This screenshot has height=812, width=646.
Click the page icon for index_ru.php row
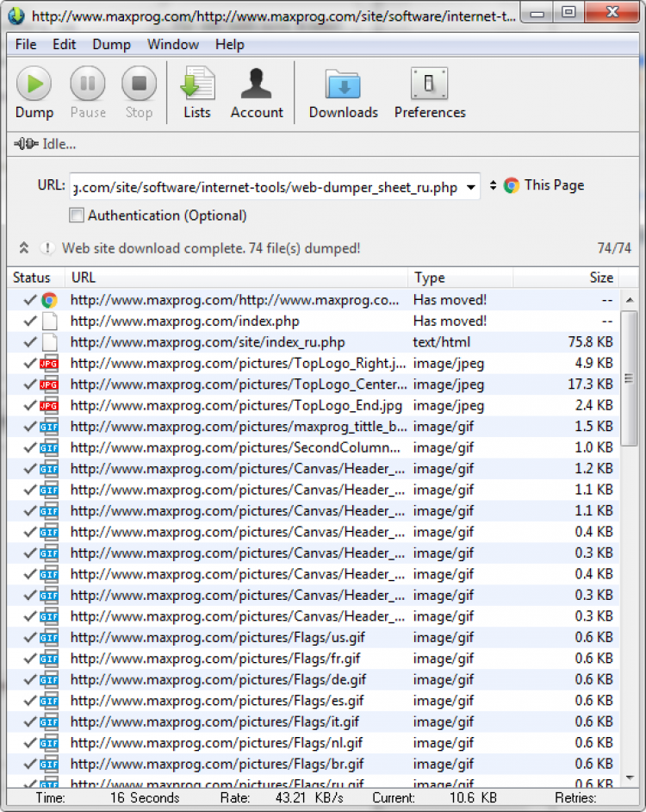(x=50, y=342)
